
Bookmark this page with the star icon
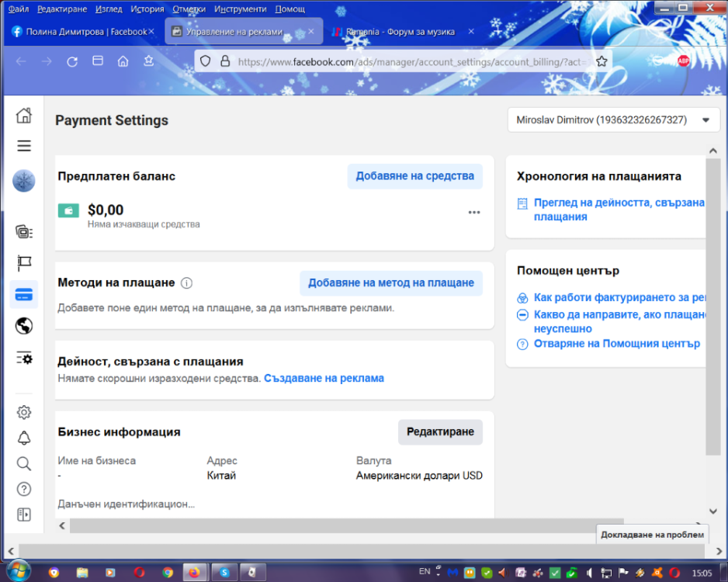[x=601, y=61]
